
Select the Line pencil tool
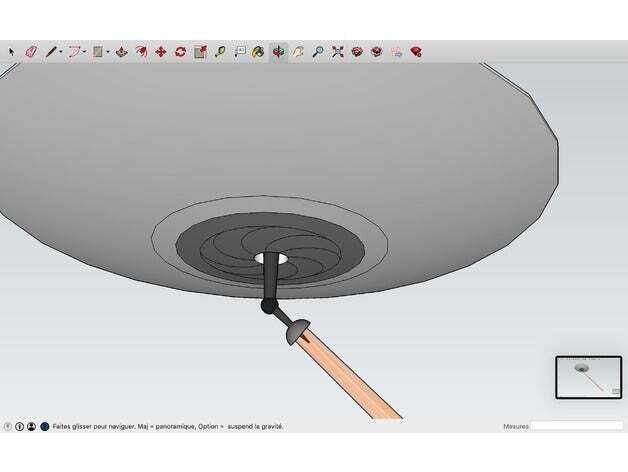(51, 52)
